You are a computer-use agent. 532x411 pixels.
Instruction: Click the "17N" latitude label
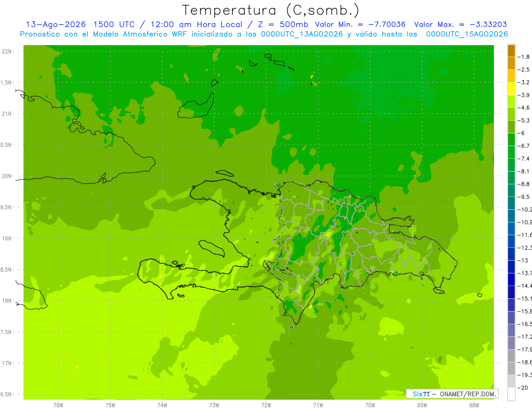tap(6, 363)
